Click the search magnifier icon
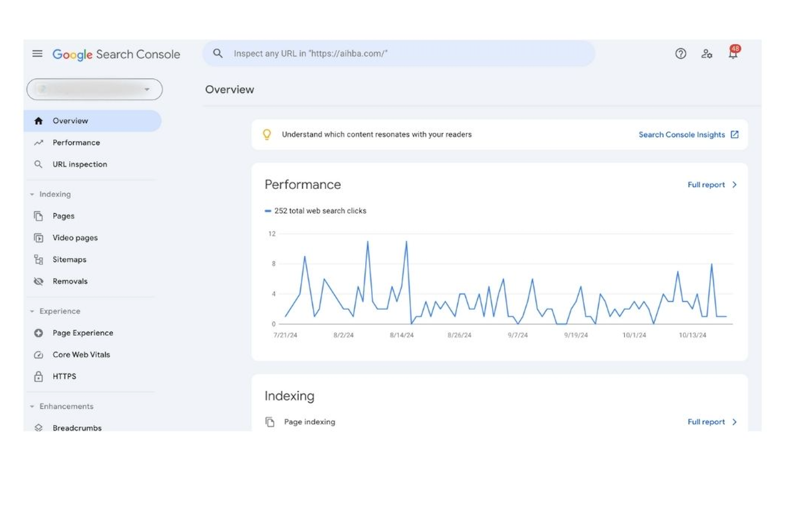The width and height of the screenshot is (812, 523). (x=218, y=54)
